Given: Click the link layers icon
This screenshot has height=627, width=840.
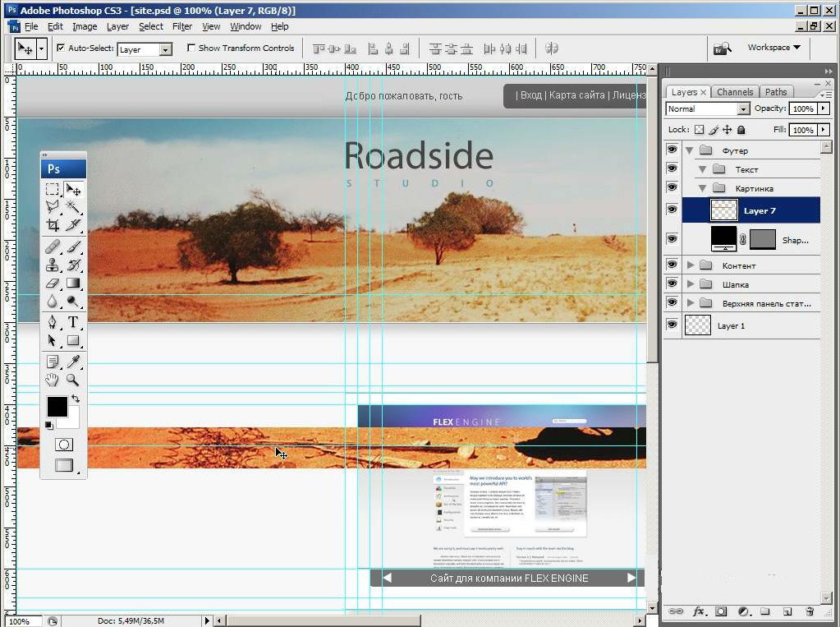Looking at the screenshot, I should pyautogui.click(x=676, y=611).
